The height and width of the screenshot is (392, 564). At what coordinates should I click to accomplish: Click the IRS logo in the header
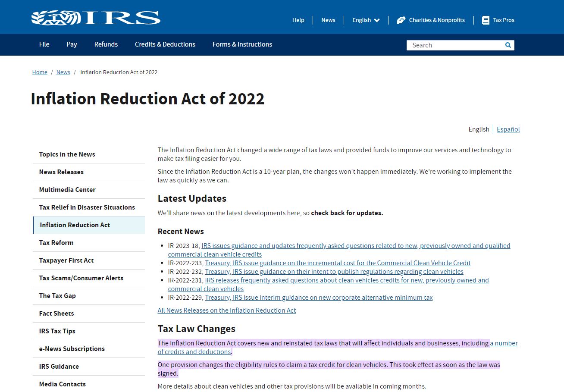click(x=96, y=18)
